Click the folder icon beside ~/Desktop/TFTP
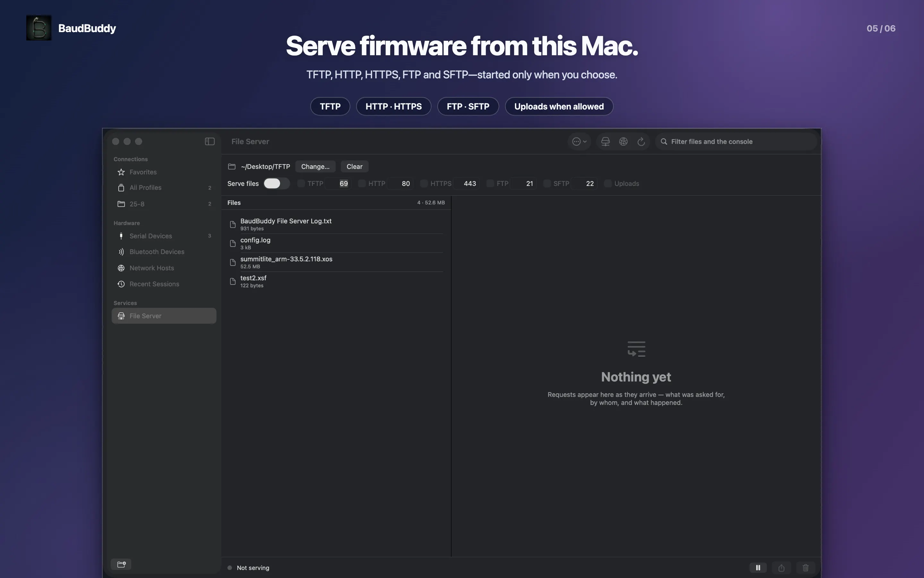Screen dimensions: 924x578 pos(231,166)
